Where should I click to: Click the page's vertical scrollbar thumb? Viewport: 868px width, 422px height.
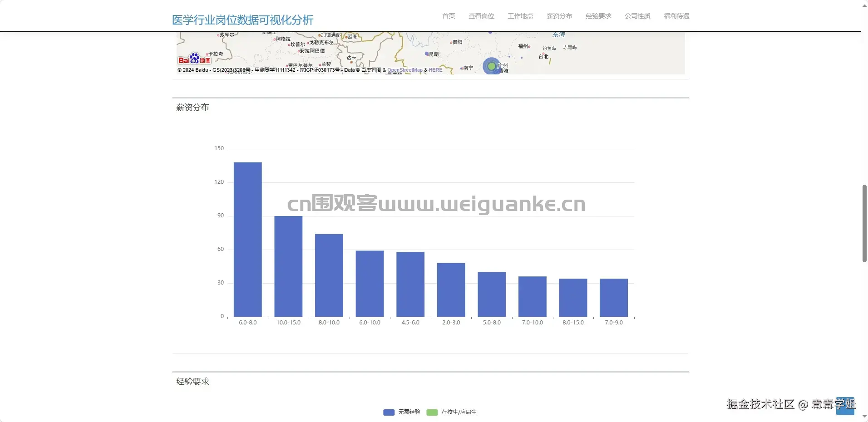click(864, 223)
